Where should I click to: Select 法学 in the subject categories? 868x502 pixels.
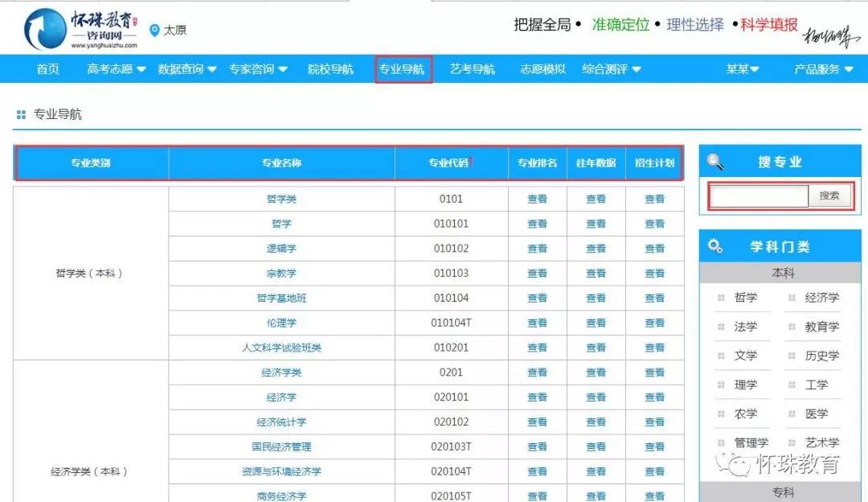[745, 327]
